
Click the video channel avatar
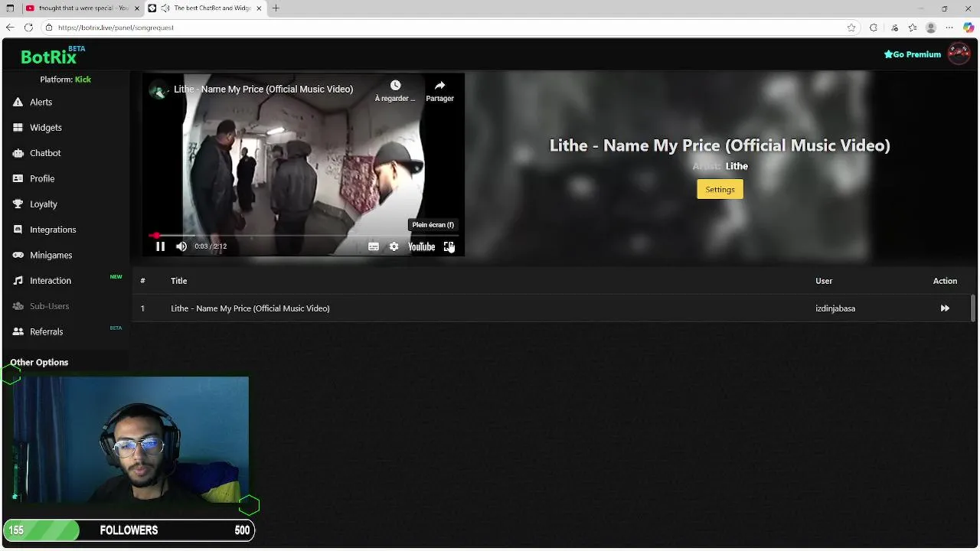click(x=158, y=90)
